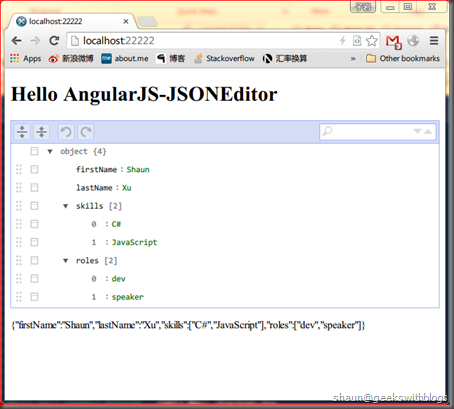Go to the next search result arrow
This screenshot has width=454, height=409.
tap(417, 131)
